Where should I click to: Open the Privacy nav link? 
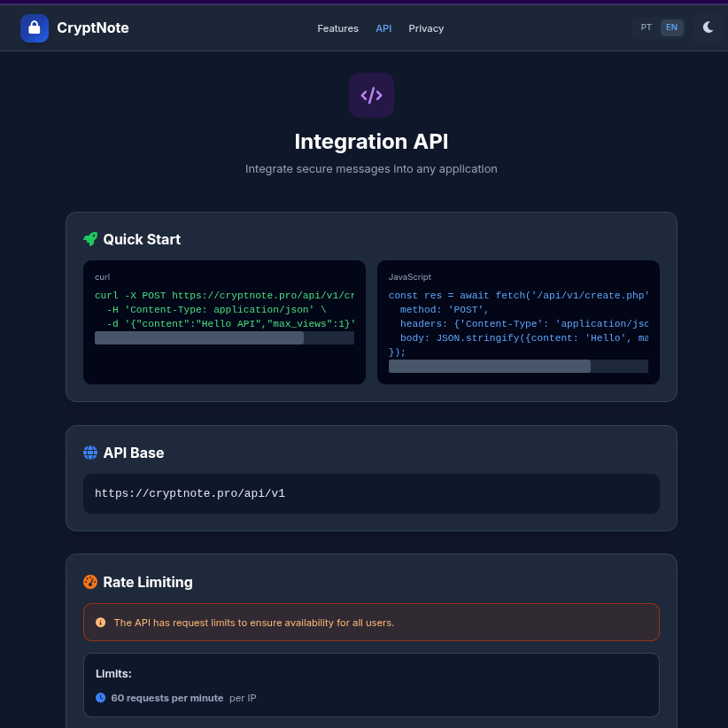tap(426, 28)
